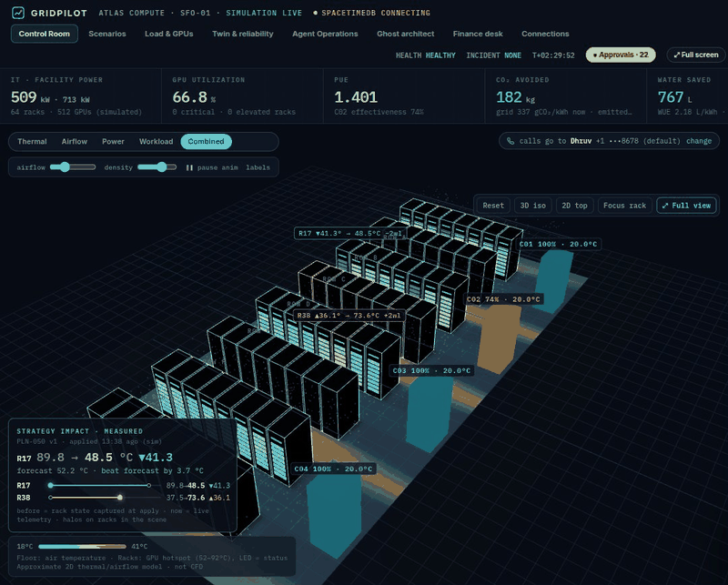
Task: Select the Combined view mode
Action: [207, 142]
